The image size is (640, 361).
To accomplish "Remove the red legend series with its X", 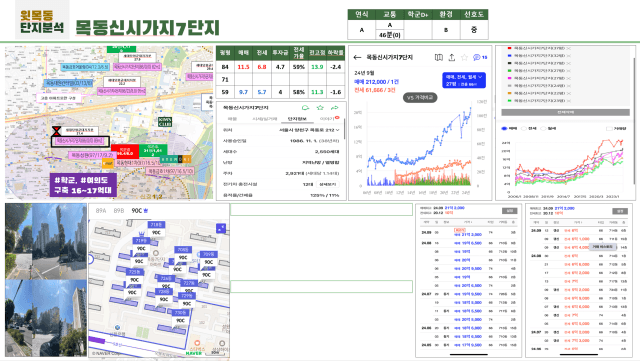I will point(569,49).
